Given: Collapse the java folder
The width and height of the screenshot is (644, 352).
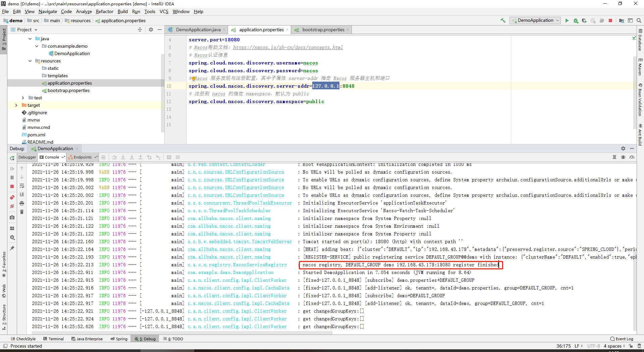Looking at the screenshot, I should pyautogui.click(x=30, y=39).
